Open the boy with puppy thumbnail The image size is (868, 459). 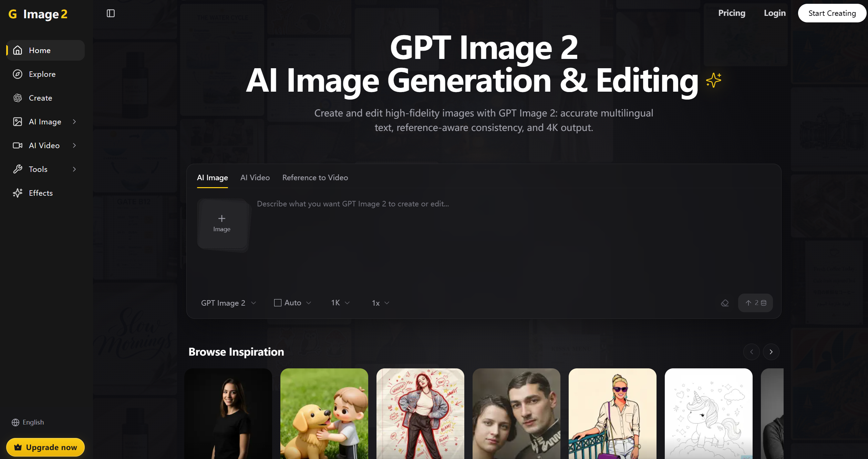click(324, 414)
